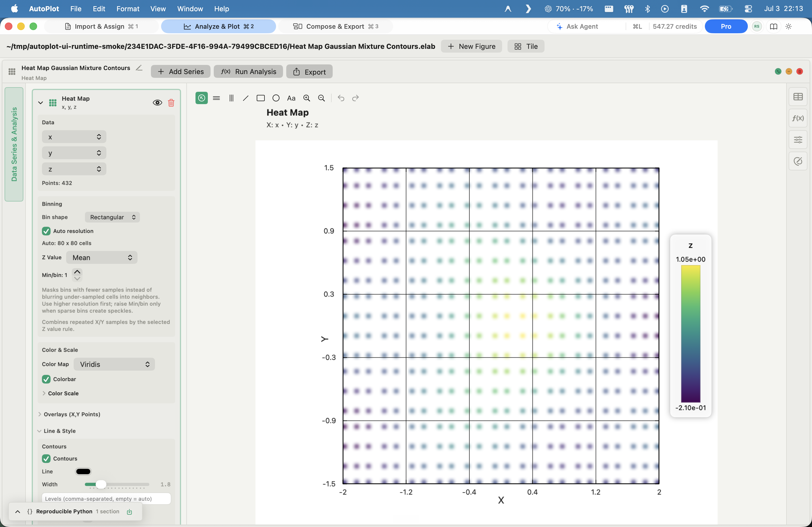812x527 pixels.
Task: Click the Pro upgrade button
Action: (726, 26)
